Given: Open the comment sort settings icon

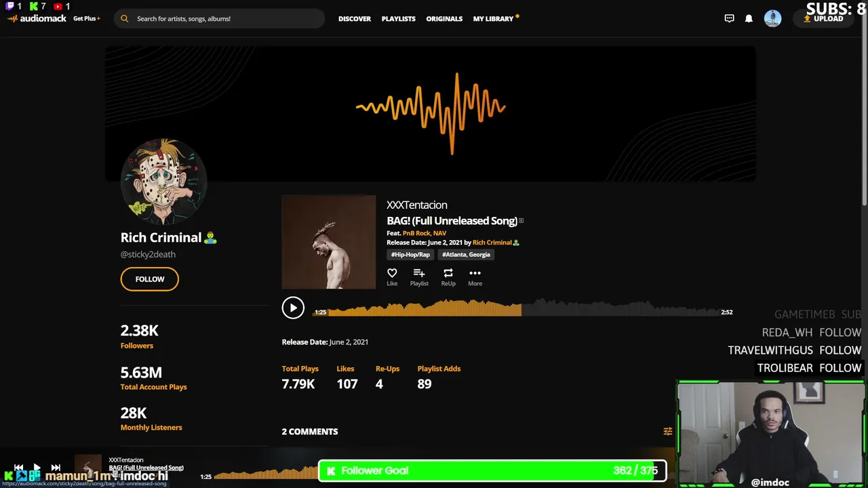Looking at the screenshot, I should coord(668,431).
